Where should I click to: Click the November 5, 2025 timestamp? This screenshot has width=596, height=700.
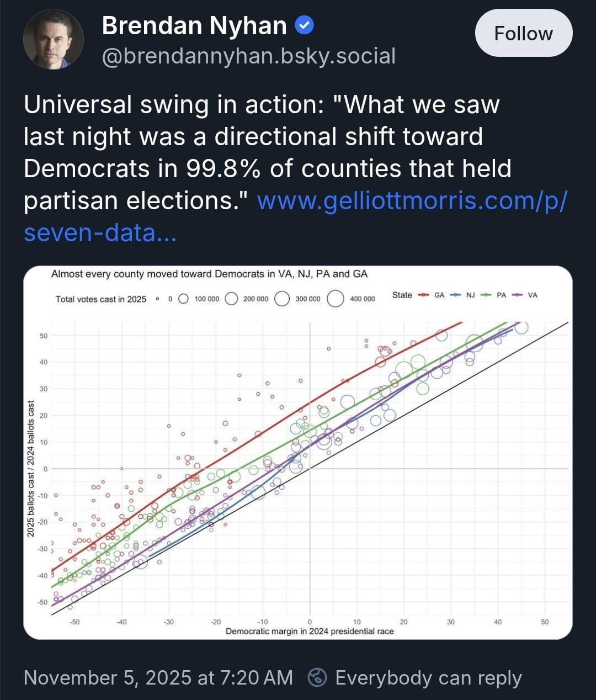(158, 678)
